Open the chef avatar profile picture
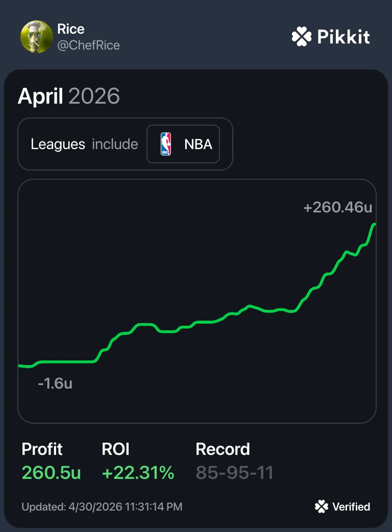This screenshot has height=532, width=392. point(37,37)
